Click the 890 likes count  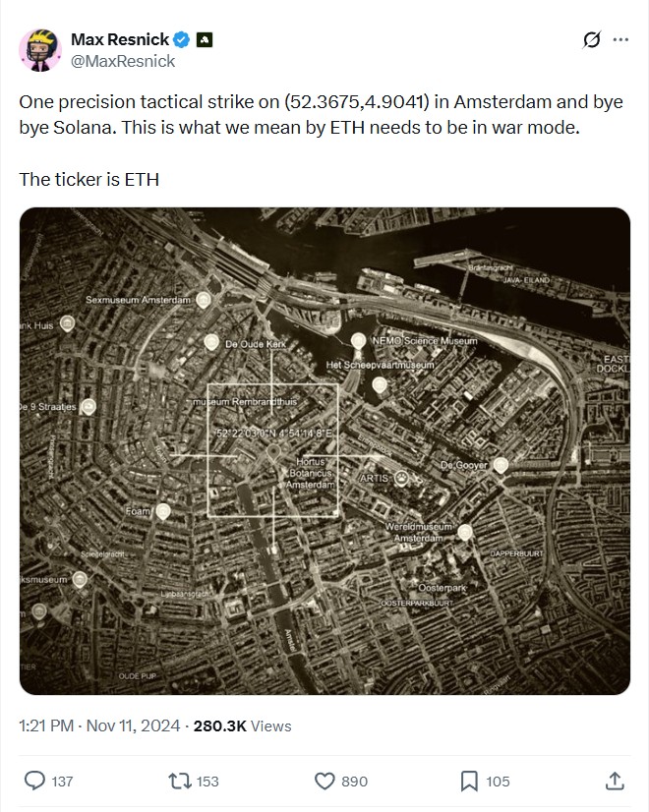(354, 782)
